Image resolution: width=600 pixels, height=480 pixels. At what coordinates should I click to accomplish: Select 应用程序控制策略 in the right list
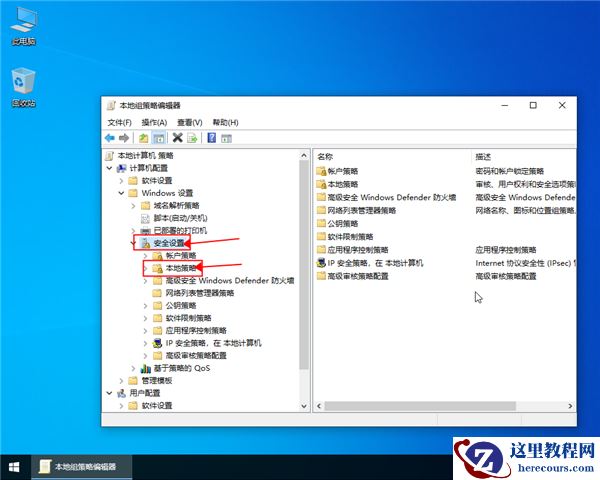(358, 250)
